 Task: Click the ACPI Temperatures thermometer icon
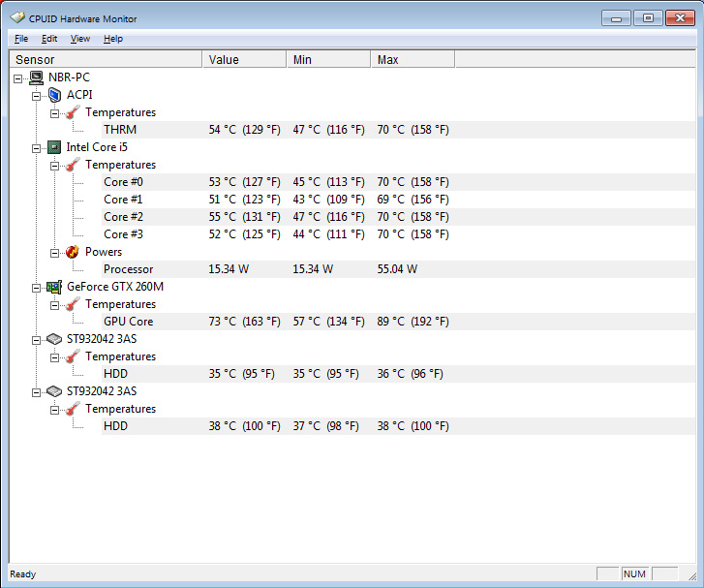pyautogui.click(x=73, y=112)
